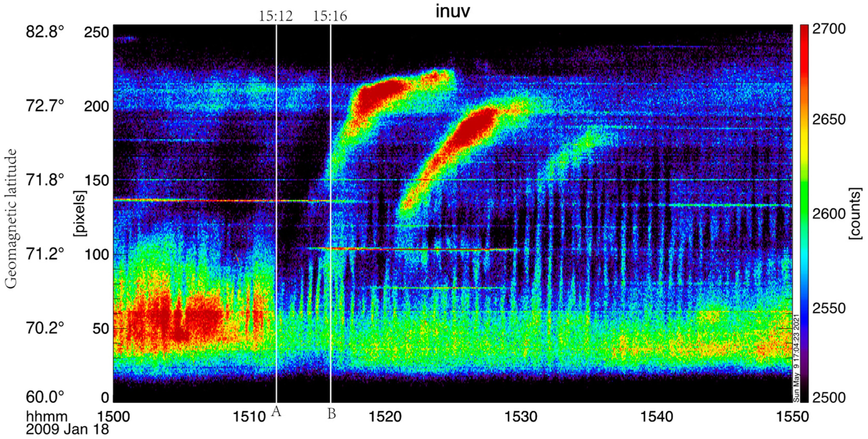Click the 2600 colorbar tick label
The width and height of the screenshot is (868, 439).
(x=829, y=214)
